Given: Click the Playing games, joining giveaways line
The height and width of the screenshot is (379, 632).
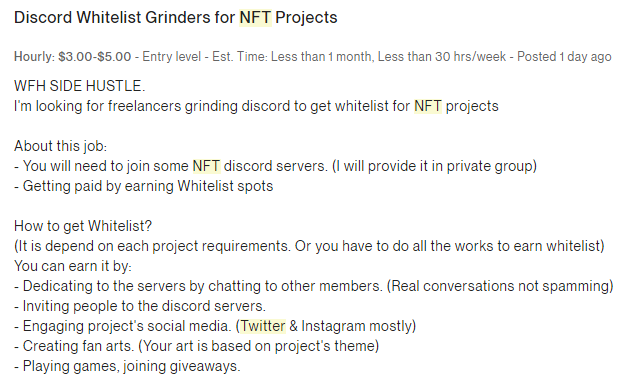Looking at the screenshot, I should 127,366.
